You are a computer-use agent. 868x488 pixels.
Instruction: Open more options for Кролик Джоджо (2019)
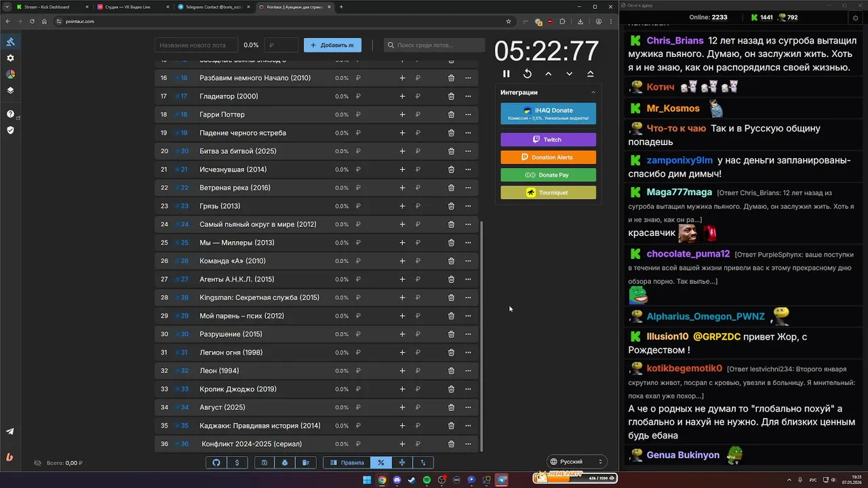pyautogui.click(x=468, y=389)
